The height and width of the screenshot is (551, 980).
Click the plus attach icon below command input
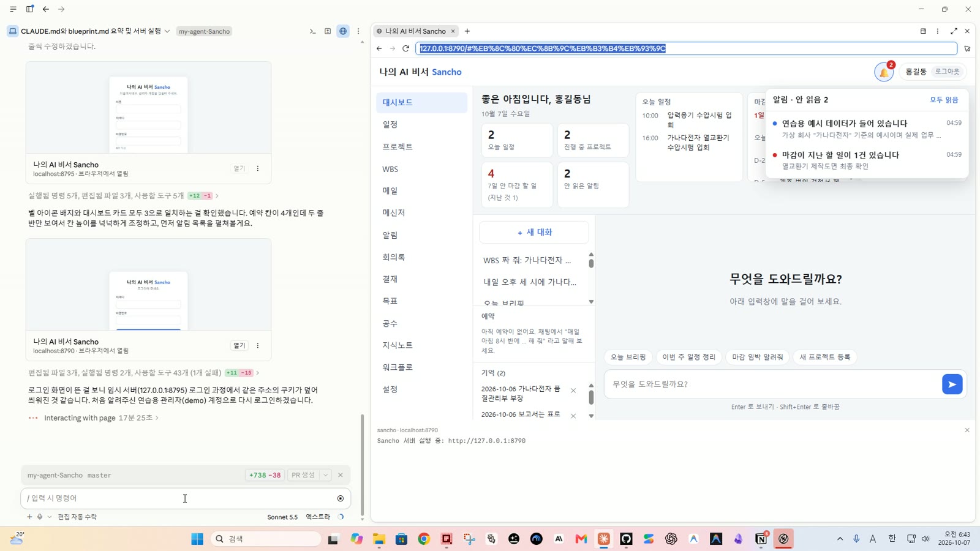tap(29, 517)
